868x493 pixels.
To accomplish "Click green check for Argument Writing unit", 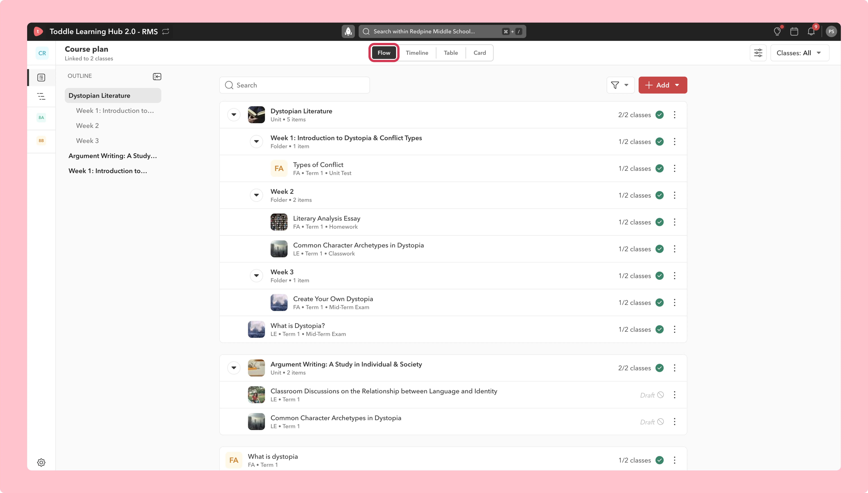I will [x=659, y=368].
